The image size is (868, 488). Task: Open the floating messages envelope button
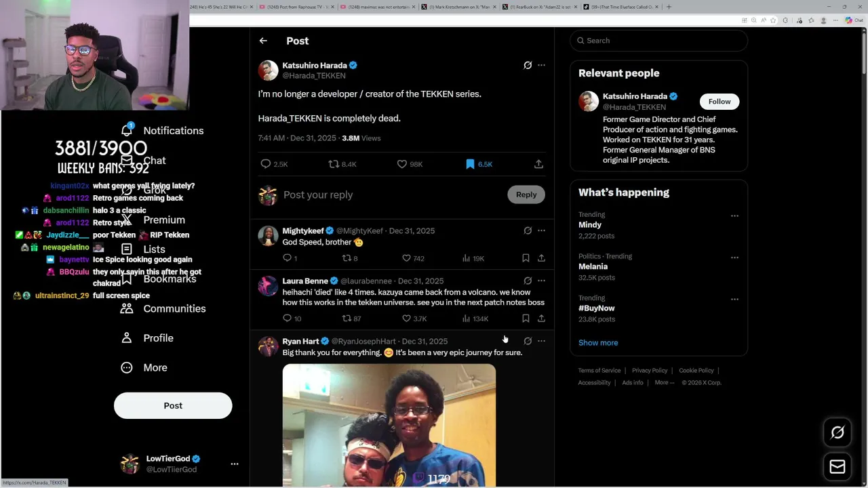(x=837, y=467)
